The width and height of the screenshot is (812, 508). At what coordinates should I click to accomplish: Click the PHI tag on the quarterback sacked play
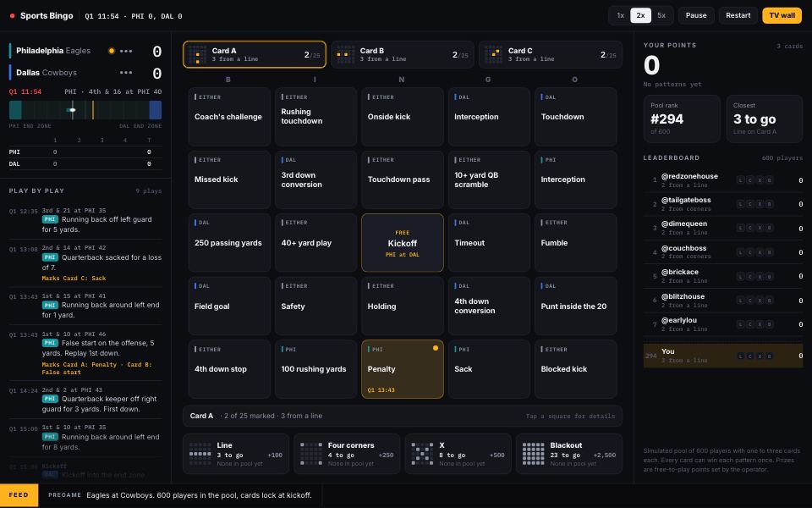[x=50, y=257]
